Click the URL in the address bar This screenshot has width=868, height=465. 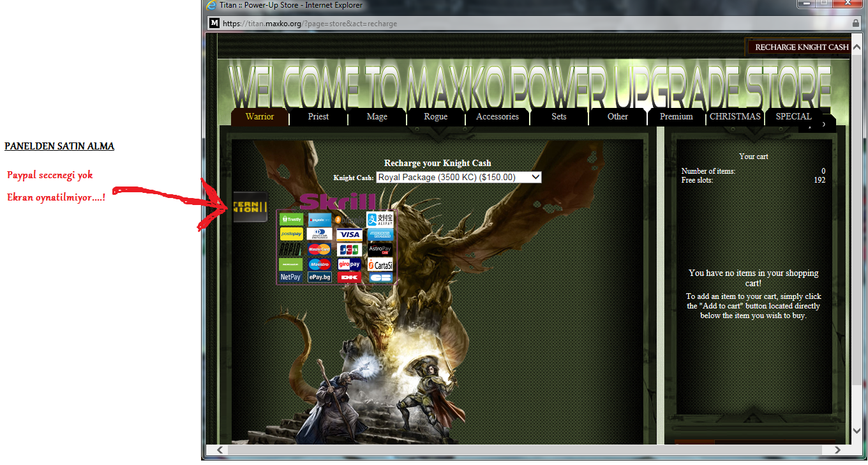tap(310, 24)
